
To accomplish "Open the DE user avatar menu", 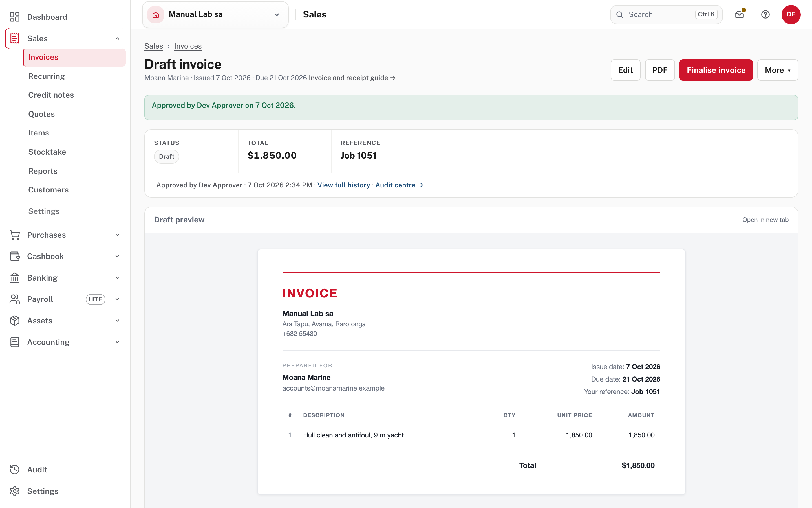I will point(791,14).
